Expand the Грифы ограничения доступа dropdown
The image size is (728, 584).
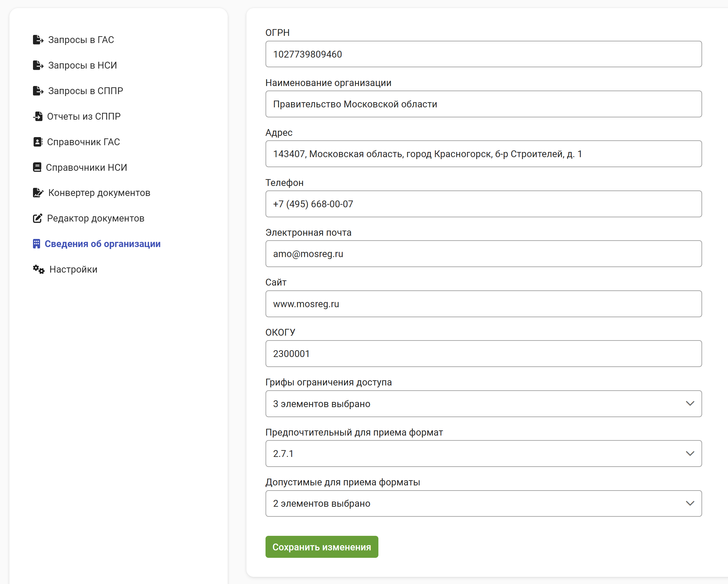point(484,404)
